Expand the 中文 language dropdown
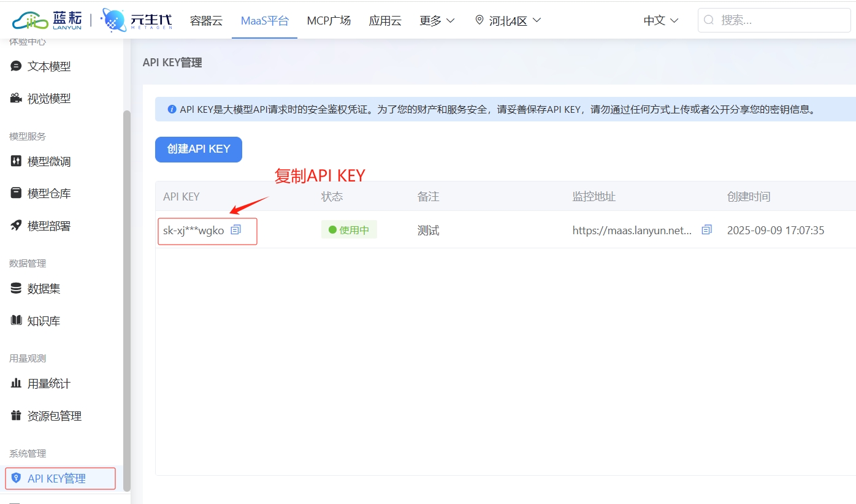 (x=660, y=20)
